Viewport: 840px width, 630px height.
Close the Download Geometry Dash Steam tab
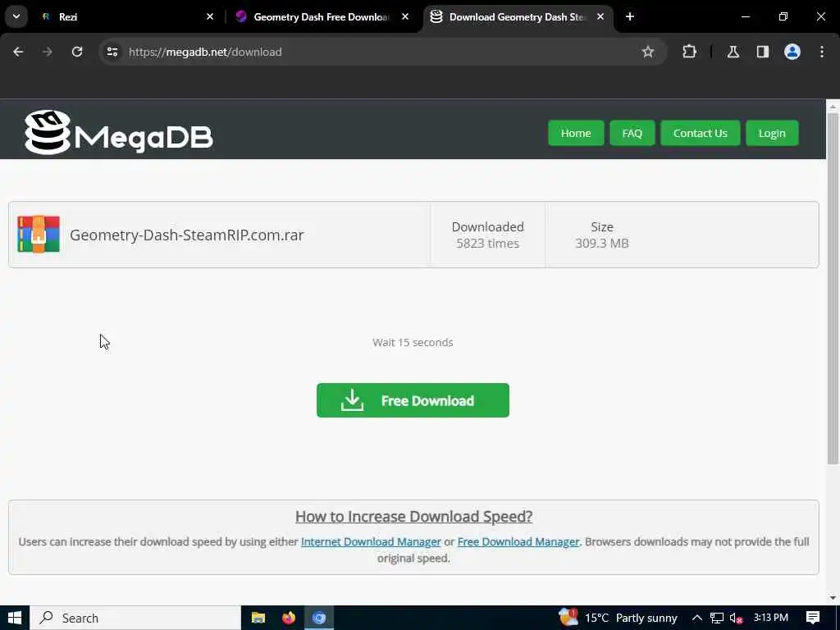600,16
